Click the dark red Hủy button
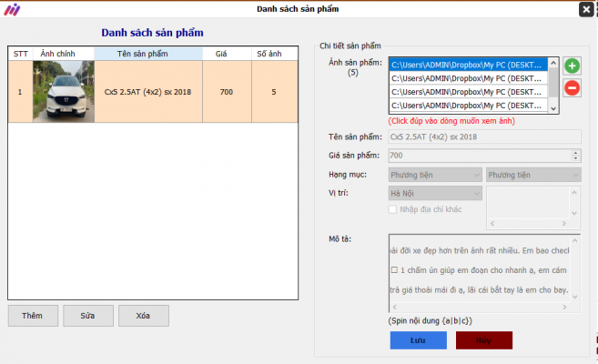 pyautogui.click(x=483, y=339)
